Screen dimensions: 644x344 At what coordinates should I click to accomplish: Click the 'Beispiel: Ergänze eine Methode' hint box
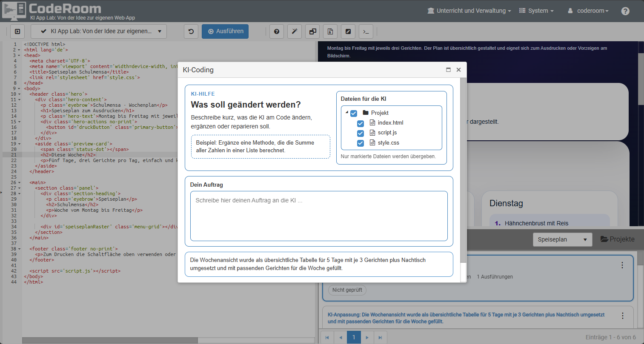pyautogui.click(x=260, y=147)
